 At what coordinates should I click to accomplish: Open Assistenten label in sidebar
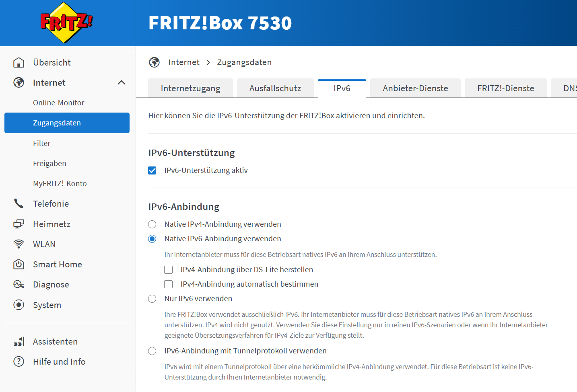[56, 341]
